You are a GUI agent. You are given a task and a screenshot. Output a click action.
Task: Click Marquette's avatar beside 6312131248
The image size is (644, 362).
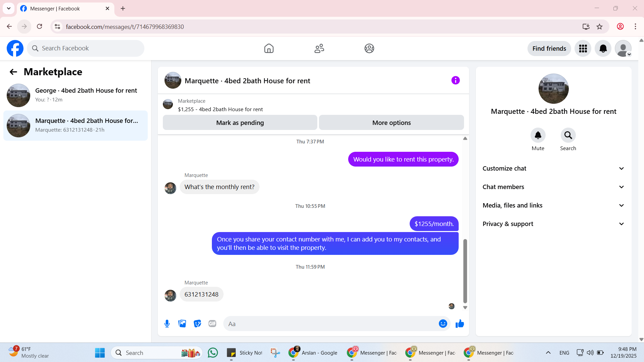170,296
